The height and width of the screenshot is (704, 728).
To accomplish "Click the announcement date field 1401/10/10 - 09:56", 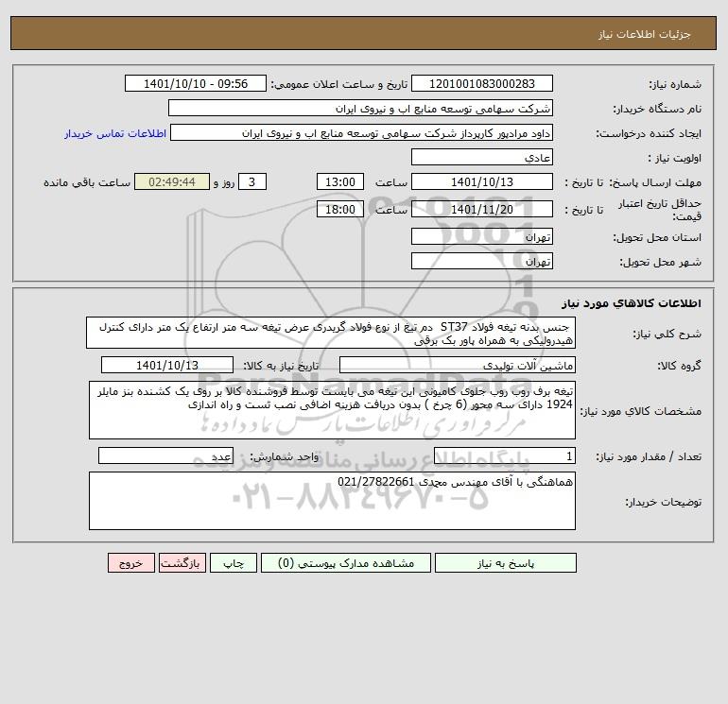I will point(196,83).
